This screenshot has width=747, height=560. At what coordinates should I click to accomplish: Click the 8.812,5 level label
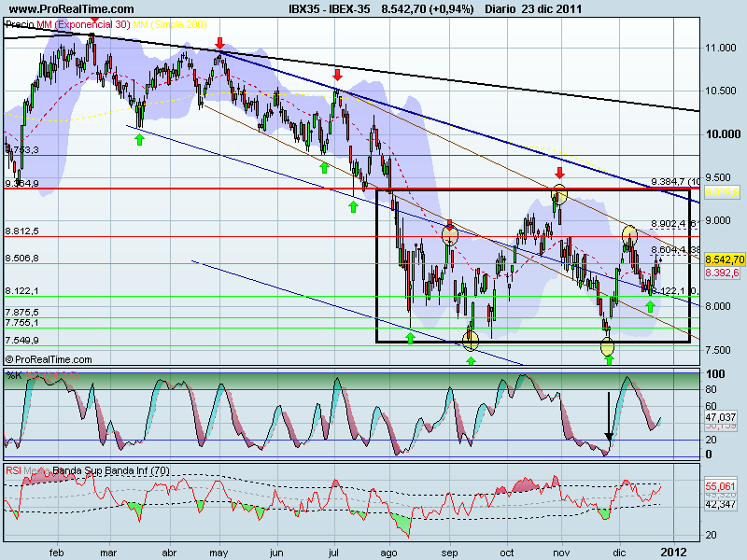21,231
